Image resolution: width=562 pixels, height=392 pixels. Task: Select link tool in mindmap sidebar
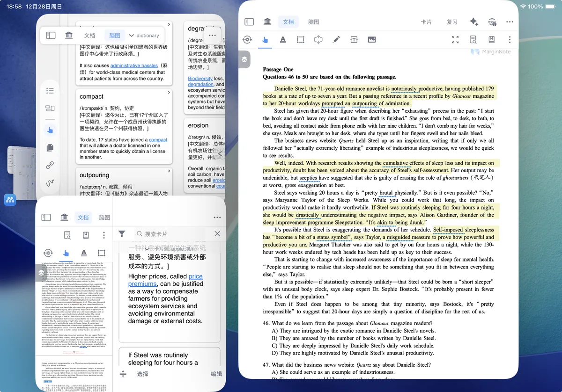pyautogui.click(x=50, y=165)
